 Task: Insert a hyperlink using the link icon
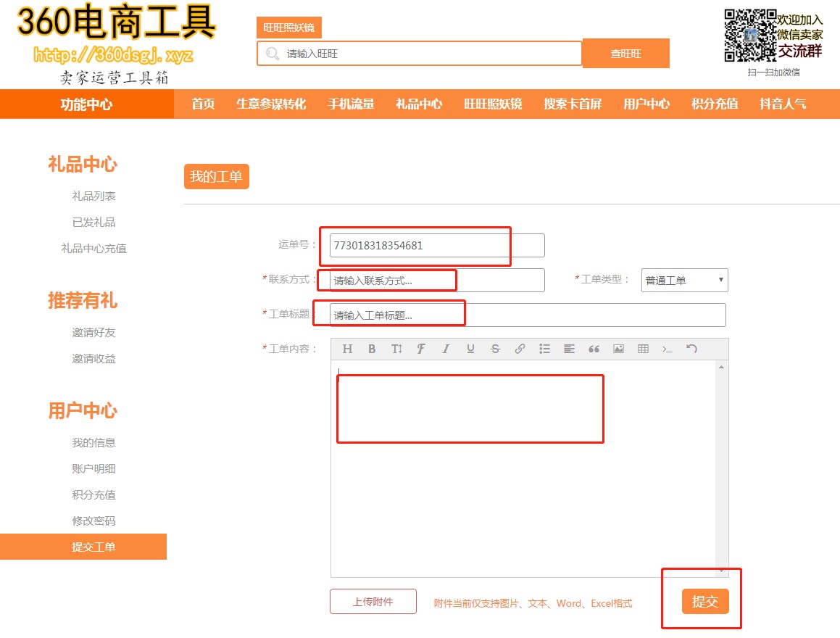click(520, 349)
